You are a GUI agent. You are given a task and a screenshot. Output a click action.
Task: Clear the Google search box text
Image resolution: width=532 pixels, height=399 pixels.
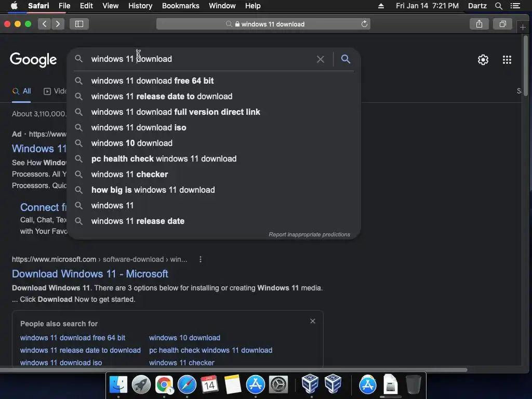(320, 59)
